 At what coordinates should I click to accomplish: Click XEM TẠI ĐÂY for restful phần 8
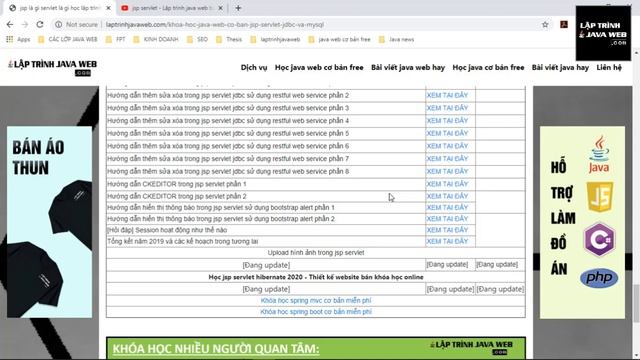(447, 171)
